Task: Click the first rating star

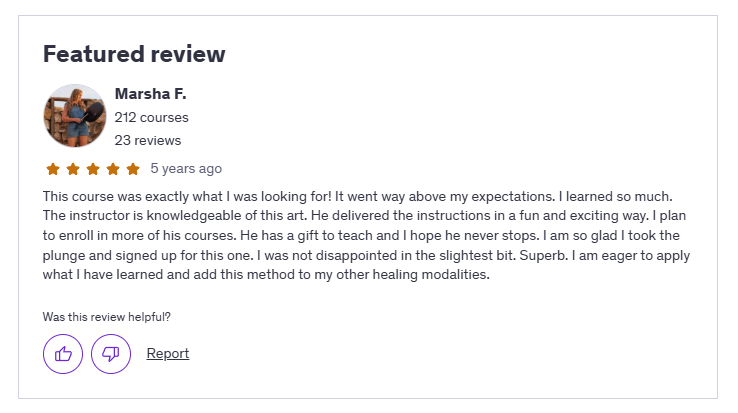Action: (x=53, y=169)
